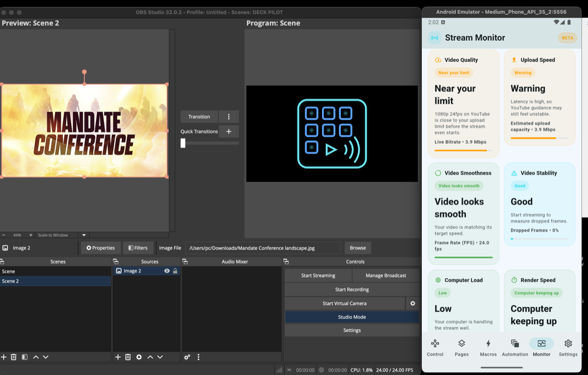Open scene filters icon in Scenes panel
The height and width of the screenshot is (375, 588).
pos(24,357)
